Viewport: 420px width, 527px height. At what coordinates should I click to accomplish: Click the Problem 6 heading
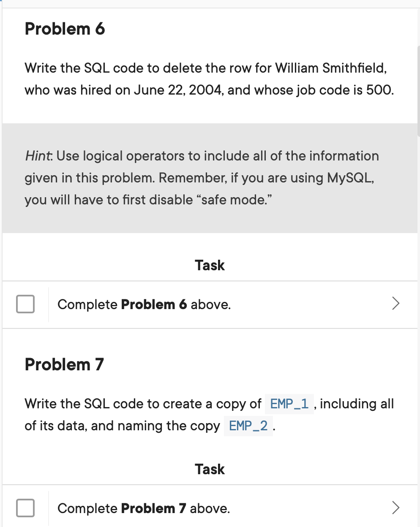click(64, 29)
